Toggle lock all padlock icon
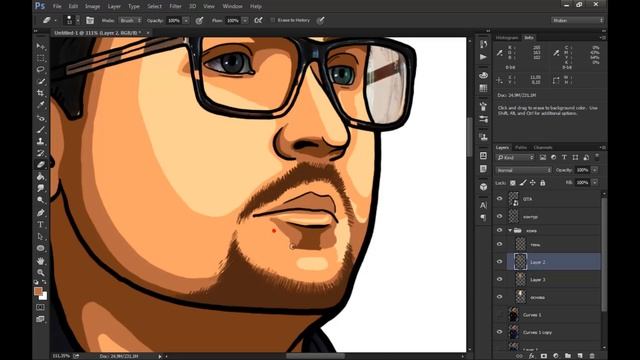640x360 pixels. point(542,183)
